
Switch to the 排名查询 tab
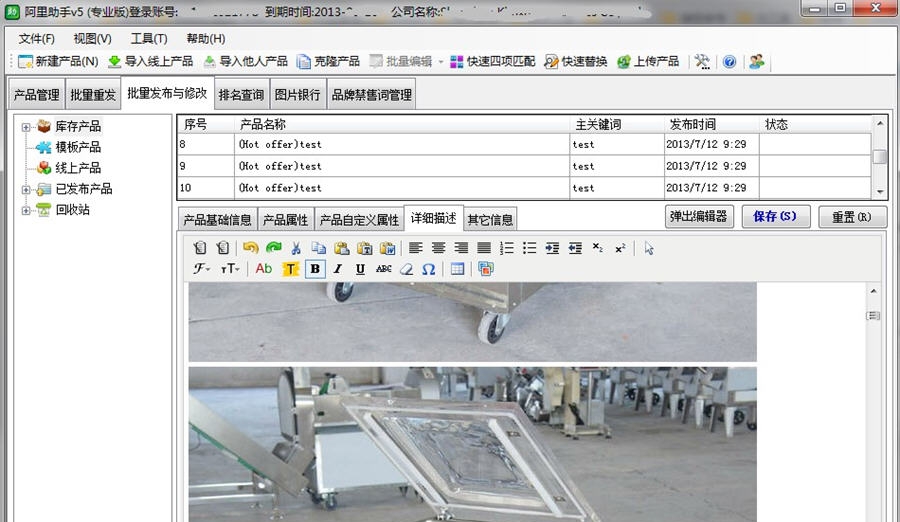click(x=241, y=95)
